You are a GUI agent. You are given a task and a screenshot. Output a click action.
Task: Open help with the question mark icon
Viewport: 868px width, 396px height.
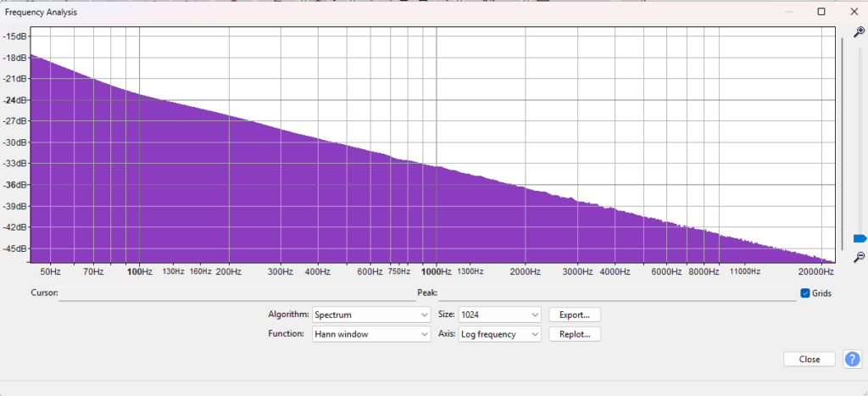[x=852, y=359]
